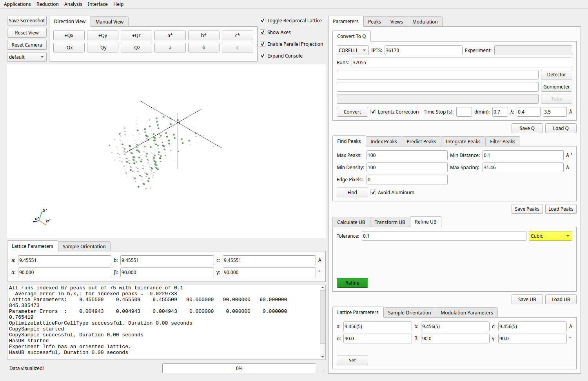
Task: Click the Set lattice button
Action: tap(352, 360)
